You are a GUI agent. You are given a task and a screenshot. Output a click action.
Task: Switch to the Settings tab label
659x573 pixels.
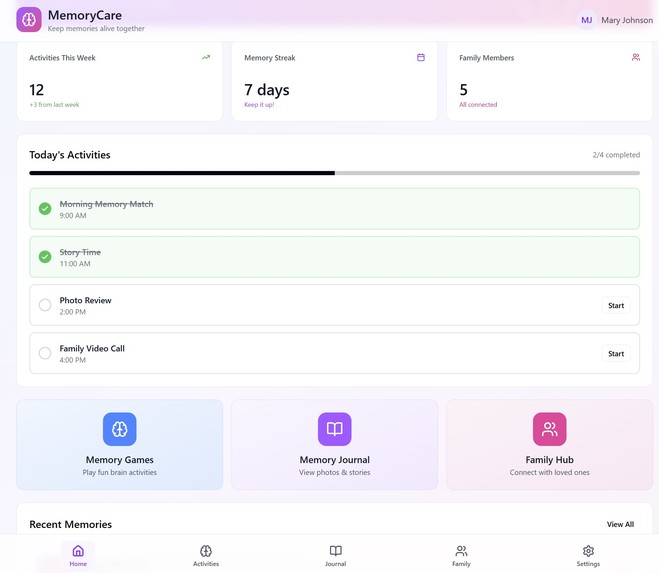588,564
